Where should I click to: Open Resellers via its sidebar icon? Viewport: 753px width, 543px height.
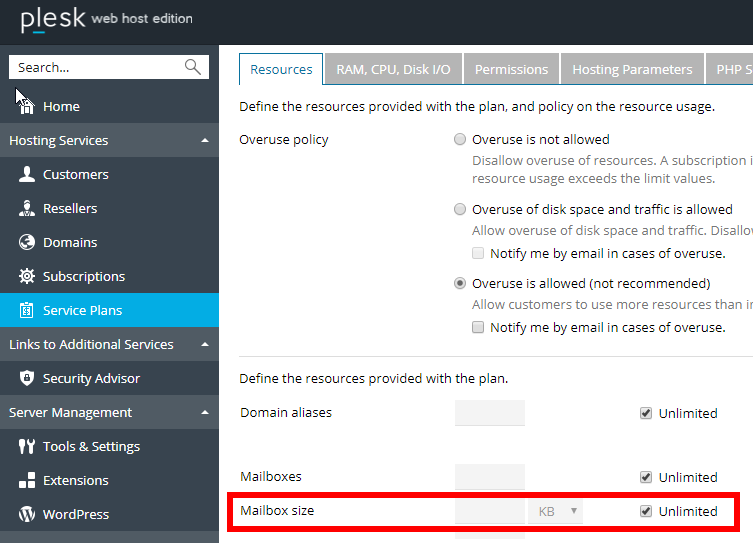[x=26, y=208]
